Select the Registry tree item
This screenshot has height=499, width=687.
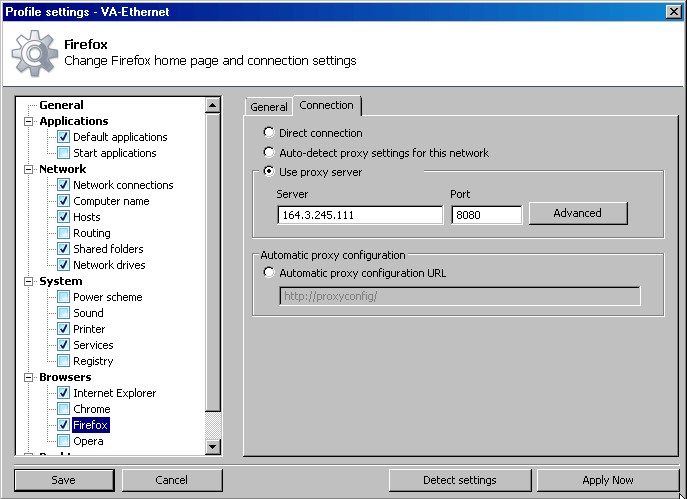[x=93, y=361]
